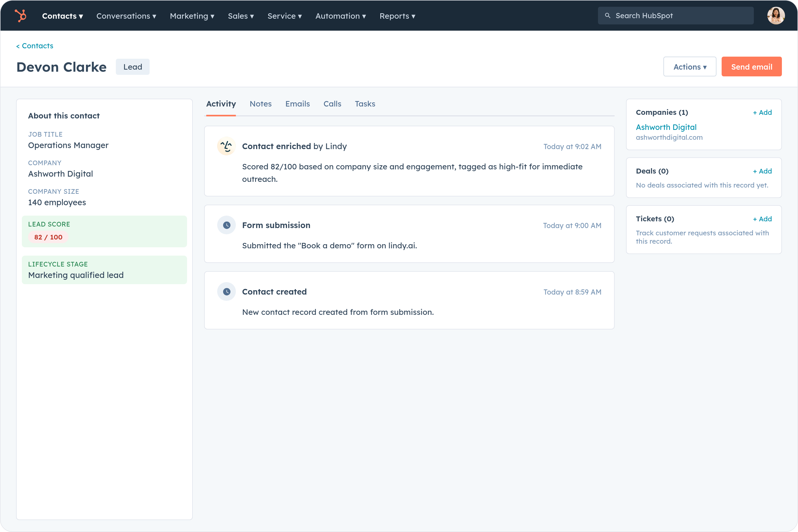798x532 pixels.
Task: Open the Actions dropdown
Action: click(x=690, y=66)
